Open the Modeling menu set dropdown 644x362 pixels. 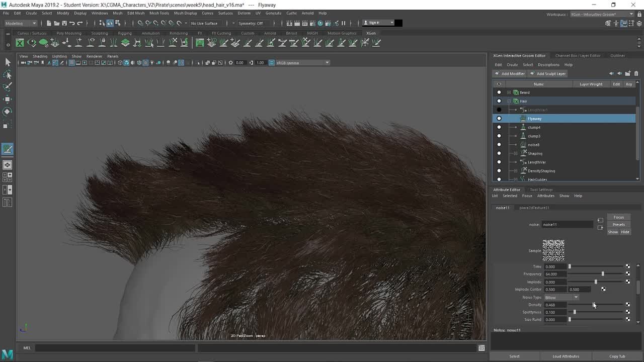tap(21, 23)
